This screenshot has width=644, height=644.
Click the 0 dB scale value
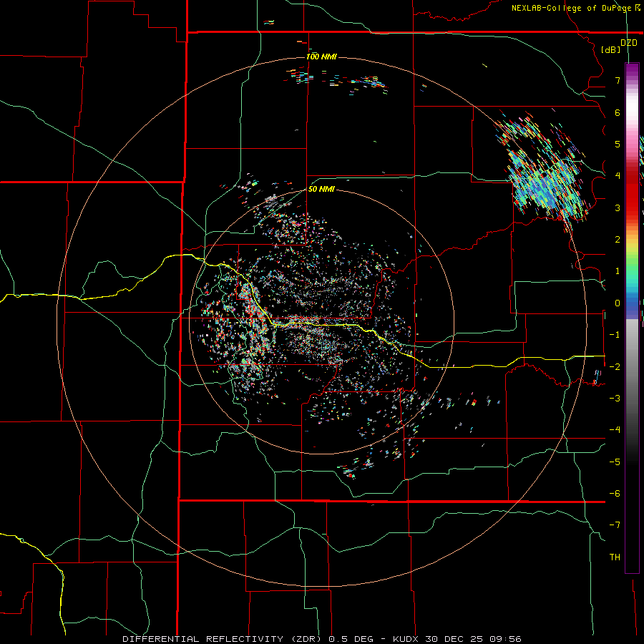618,303
